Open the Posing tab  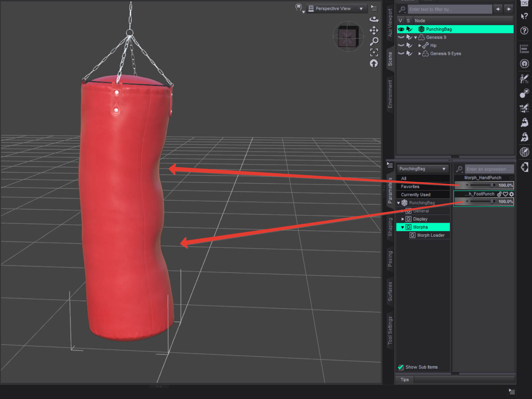[390, 259]
